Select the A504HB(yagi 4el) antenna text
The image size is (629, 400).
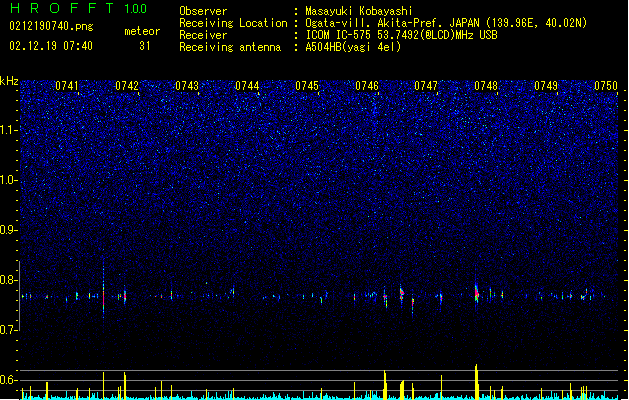353,47
